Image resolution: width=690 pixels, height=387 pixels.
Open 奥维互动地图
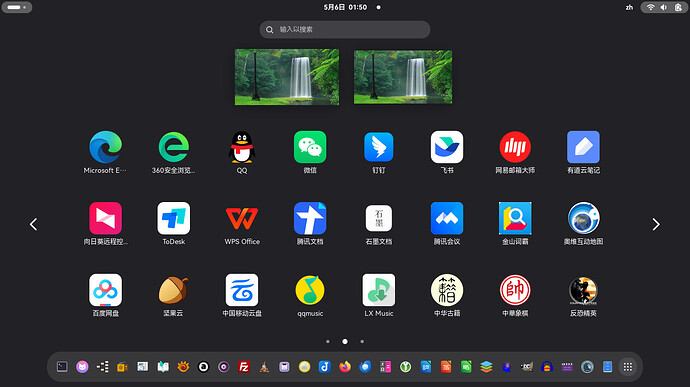[x=583, y=218]
